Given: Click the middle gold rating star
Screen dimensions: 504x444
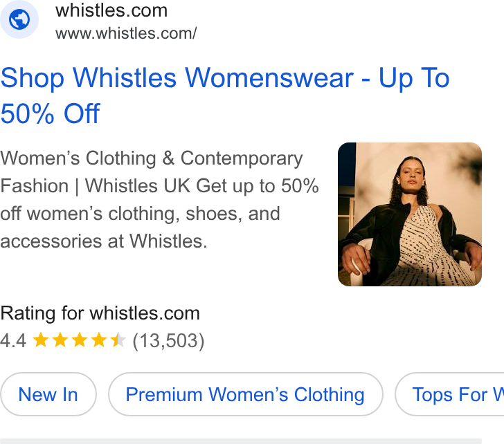Looking at the screenshot, I should [80, 340].
